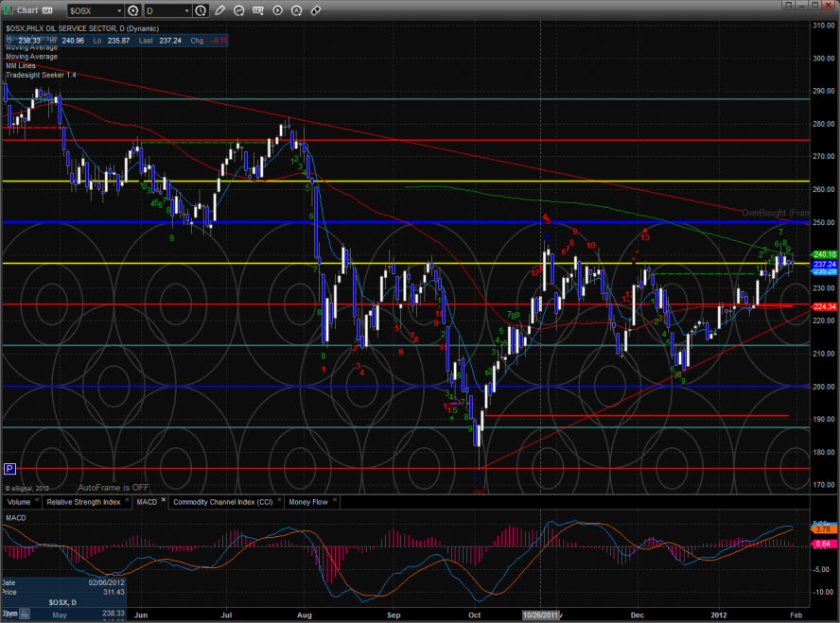This screenshot has height=623, width=840.
Task: Click the lock icon in cursor data box
Action: [25, 614]
